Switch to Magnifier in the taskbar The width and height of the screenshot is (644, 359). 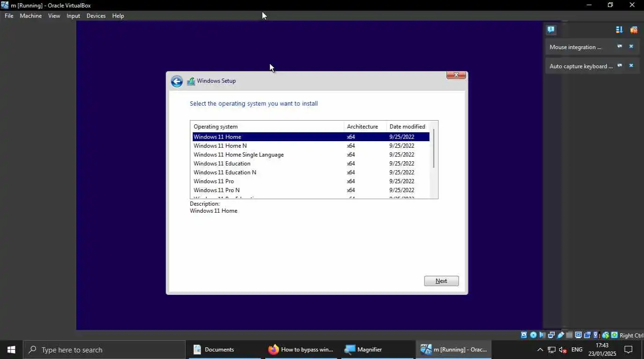coord(377,350)
